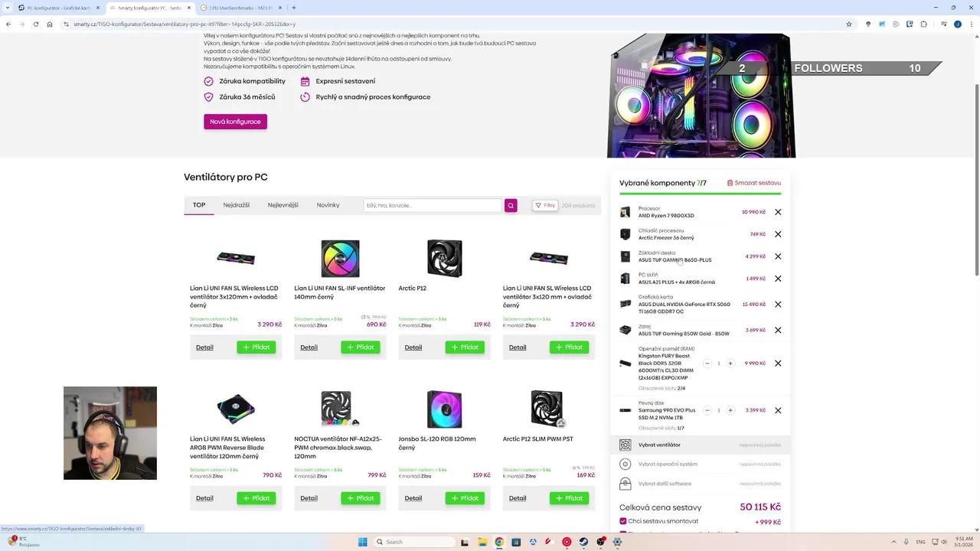This screenshot has width=980, height=551.
Task: Click the Windows taskbar Search box
Action: (414, 542)
